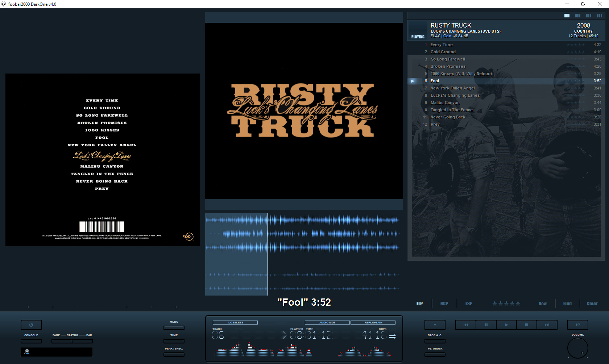Adjust the Volume knob
Image resolution: width=609 pixels, height=364 pixels.
tap(578, 348)
